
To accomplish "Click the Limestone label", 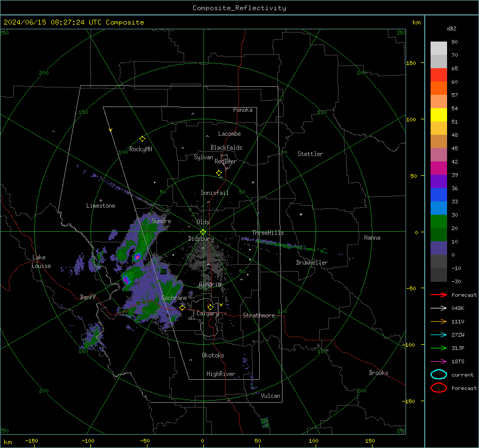I will 101,206.
